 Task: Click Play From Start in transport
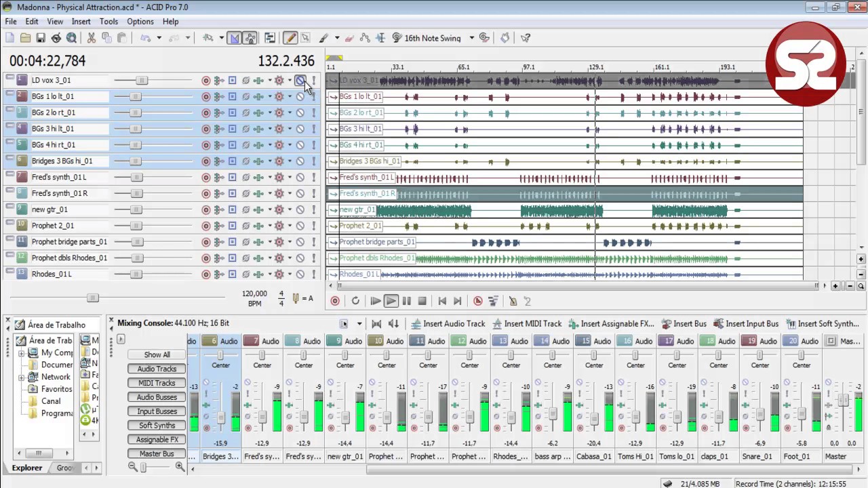pyautogui.click(x=375, y=301)
